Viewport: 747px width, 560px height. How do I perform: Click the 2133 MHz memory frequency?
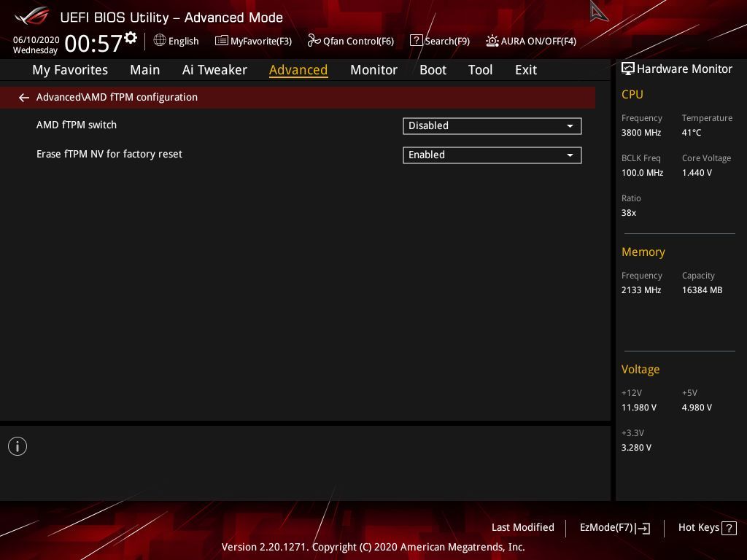pyautogui.click(x=640, y=290)
